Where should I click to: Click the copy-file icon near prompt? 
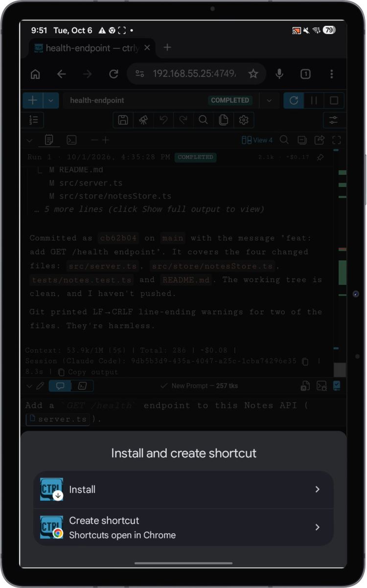(304, 386)
